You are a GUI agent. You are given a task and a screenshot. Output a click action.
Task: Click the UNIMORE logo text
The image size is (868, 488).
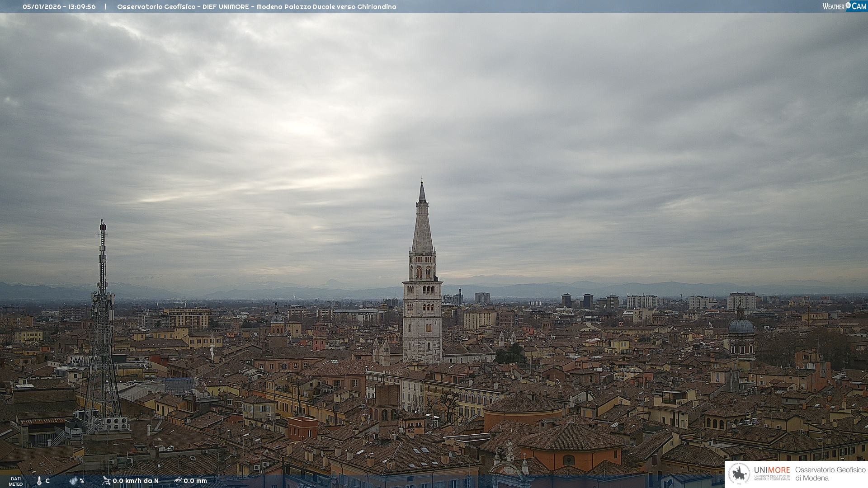(772, 470)
